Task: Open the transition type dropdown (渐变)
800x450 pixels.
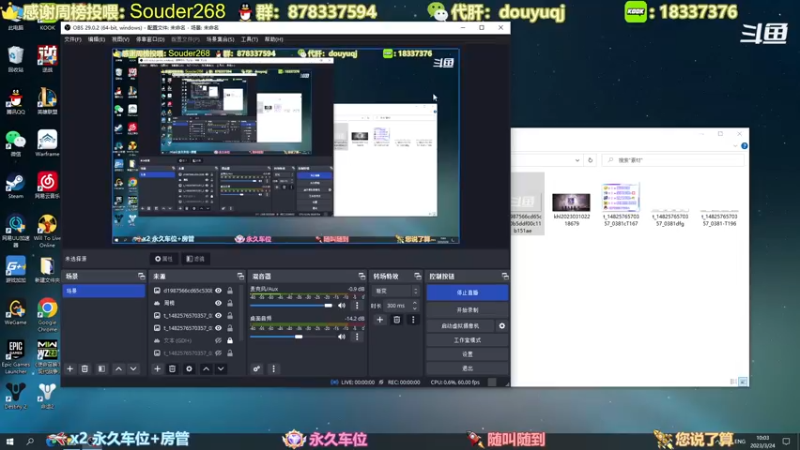Action: 396,291
